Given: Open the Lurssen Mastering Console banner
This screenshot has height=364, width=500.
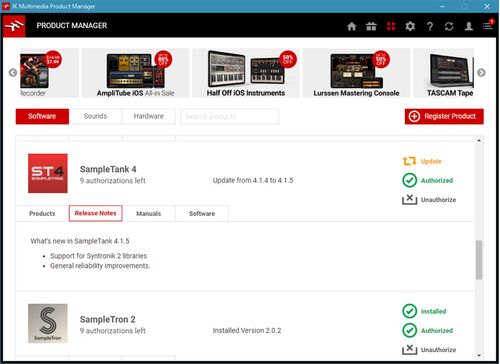Looking at the screenshot, I should (x=356, y=73).
